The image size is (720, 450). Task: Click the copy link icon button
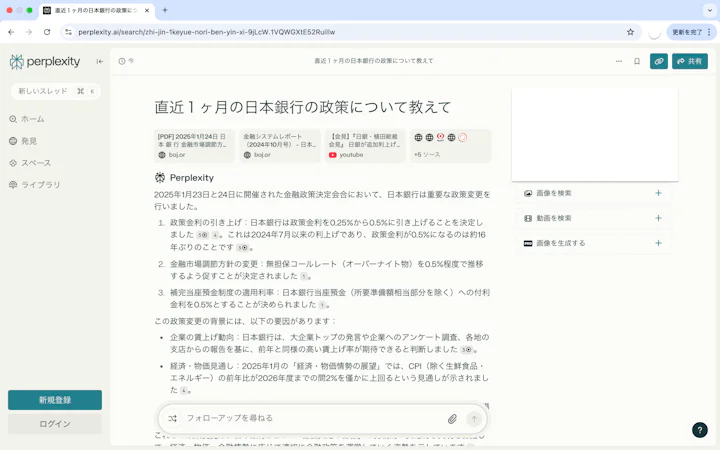coord(658,61)
